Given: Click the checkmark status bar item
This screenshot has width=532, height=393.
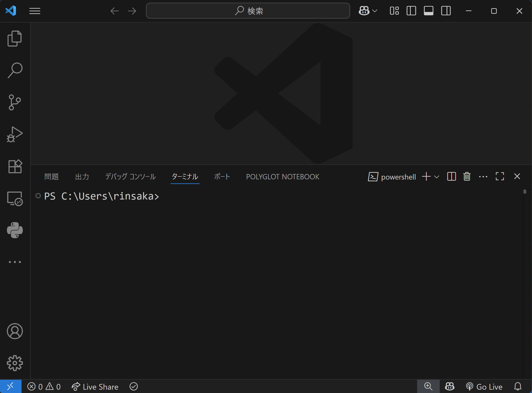Looking at the screenshot, I should click(133, 387).
